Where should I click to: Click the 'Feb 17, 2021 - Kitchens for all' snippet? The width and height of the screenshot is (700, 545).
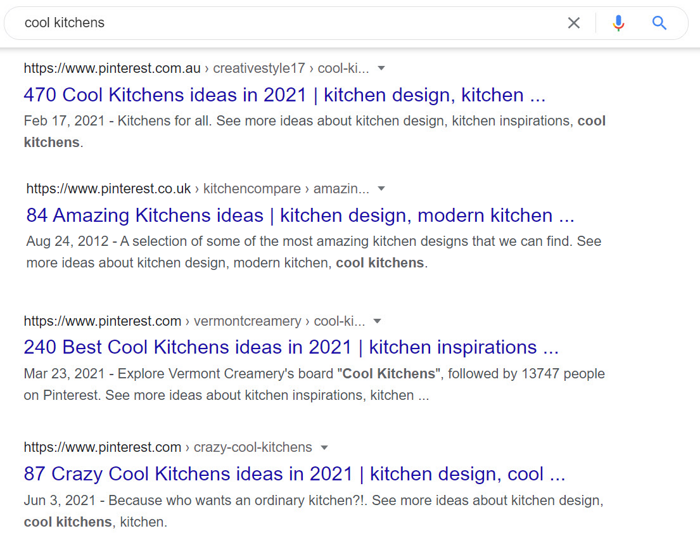coord(314,132)
